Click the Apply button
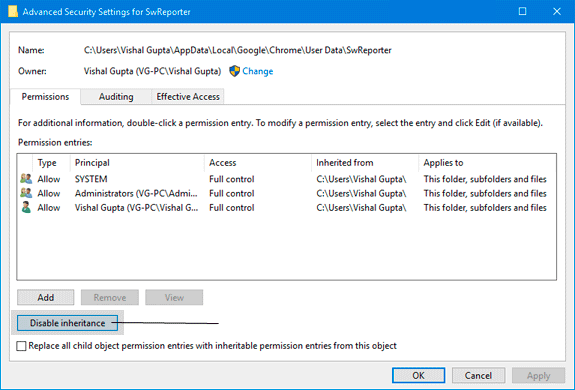The image size is (575, 390). tap(538, 375)
